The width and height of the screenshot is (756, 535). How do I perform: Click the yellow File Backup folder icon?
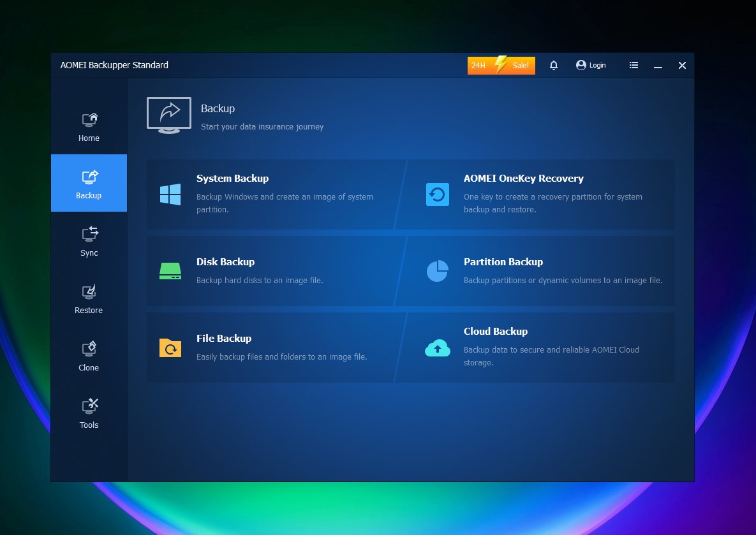(170, 348)
